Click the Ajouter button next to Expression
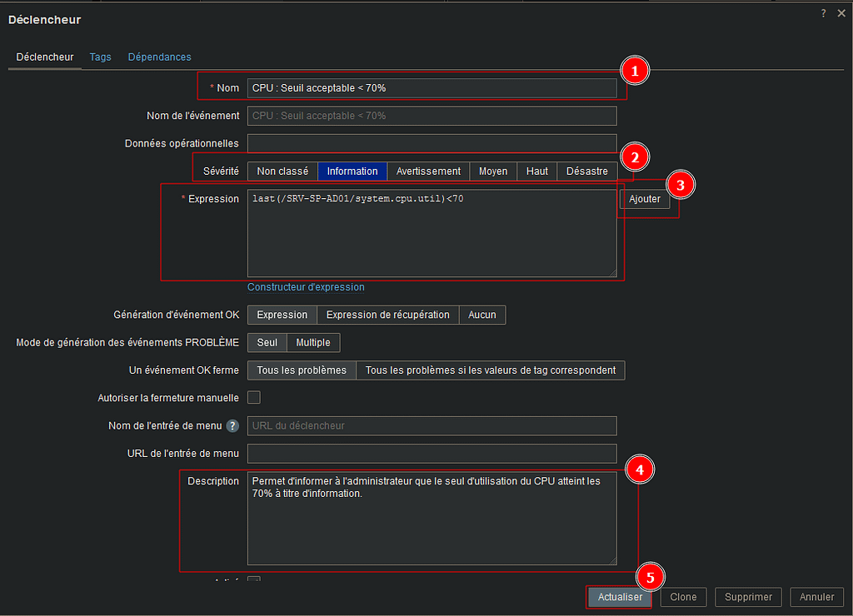This screenshot has height=616, width=853. pos(644,200)
